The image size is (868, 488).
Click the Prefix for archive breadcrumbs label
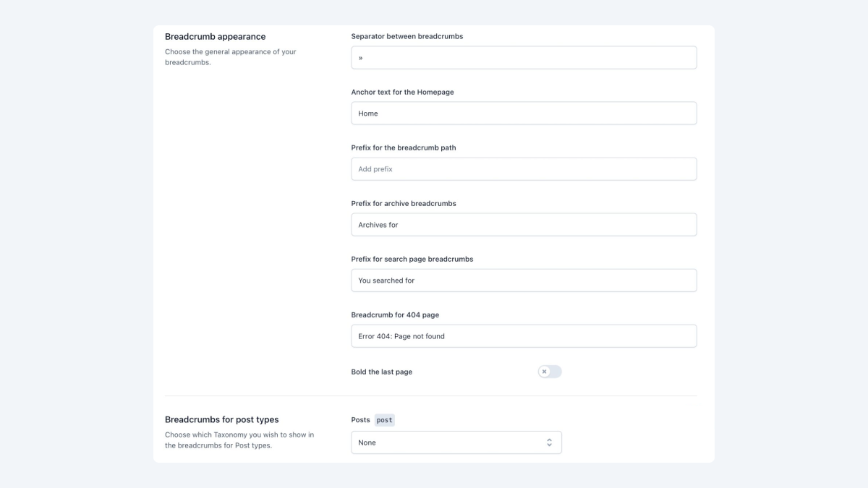(x=403, y=203)
